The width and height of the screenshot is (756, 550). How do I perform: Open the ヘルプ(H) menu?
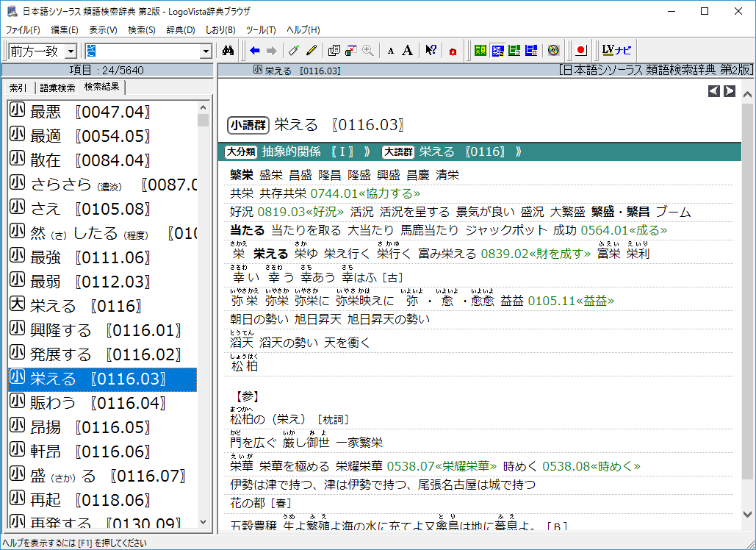[303, 30]
